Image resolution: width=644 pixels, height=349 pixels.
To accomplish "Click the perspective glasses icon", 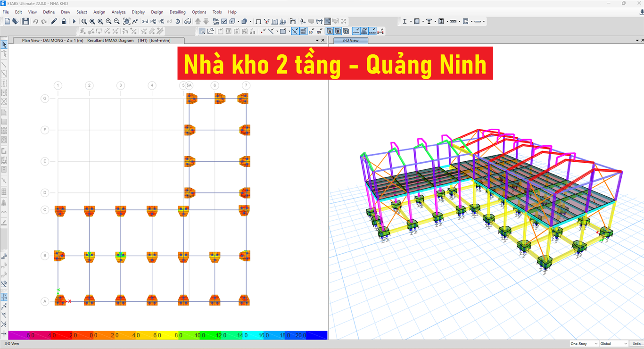I will click(x=187, y=21).
